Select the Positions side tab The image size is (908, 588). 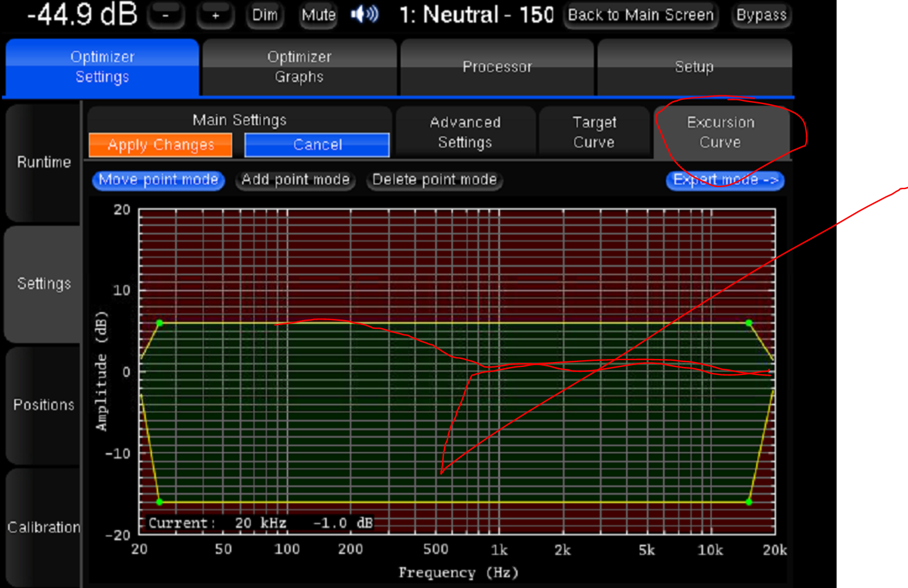43,405
